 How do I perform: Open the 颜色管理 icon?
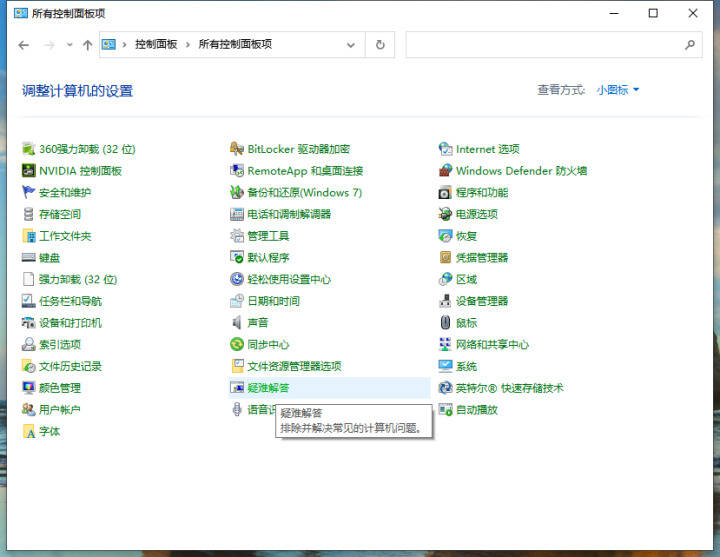[28, 388]
